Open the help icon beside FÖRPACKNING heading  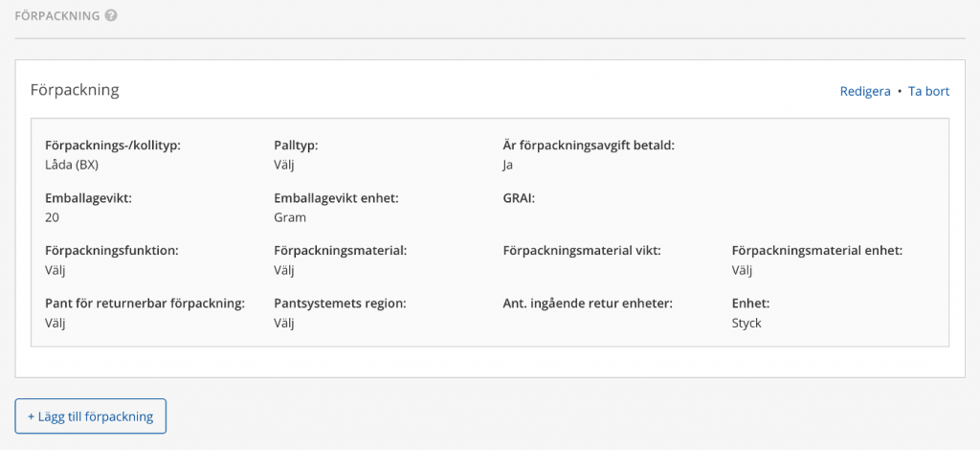point(111,15)
